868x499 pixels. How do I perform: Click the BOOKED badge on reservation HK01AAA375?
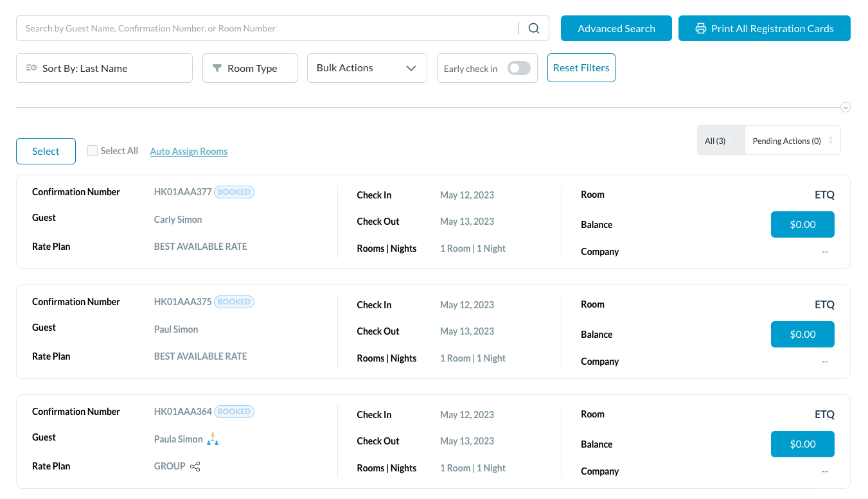pyautogui.click(x=234, y=301)
